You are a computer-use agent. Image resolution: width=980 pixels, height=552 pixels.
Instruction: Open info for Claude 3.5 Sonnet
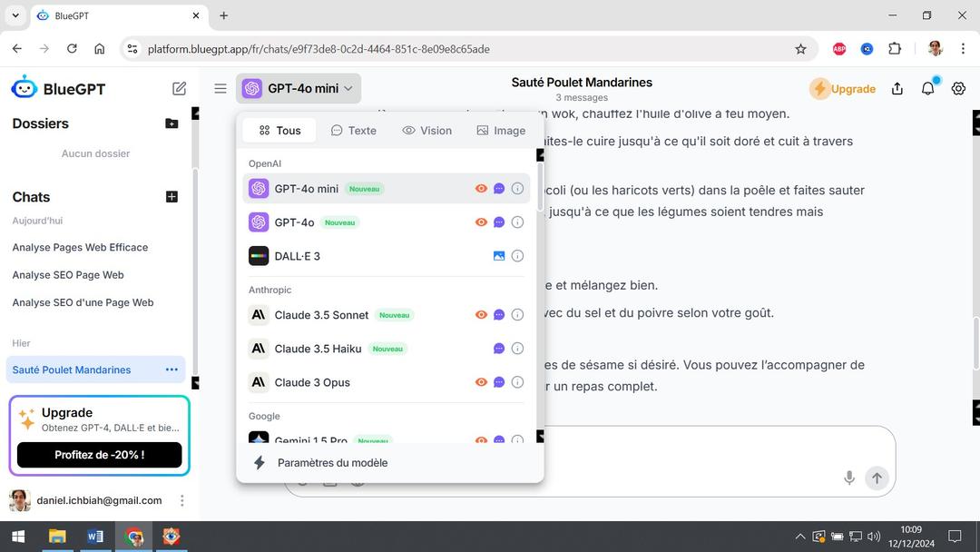point(517,314)
